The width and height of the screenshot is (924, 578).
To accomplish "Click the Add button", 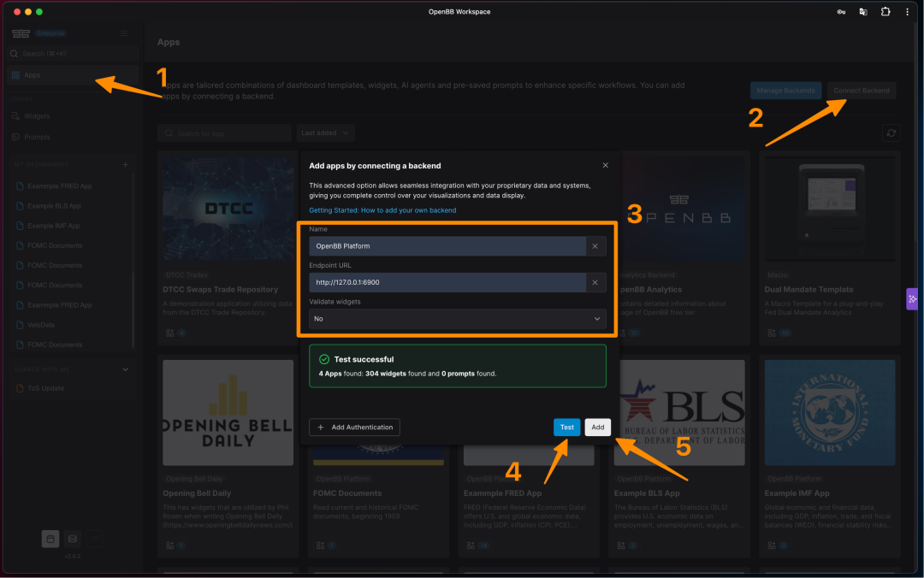I will click(597, 428).
